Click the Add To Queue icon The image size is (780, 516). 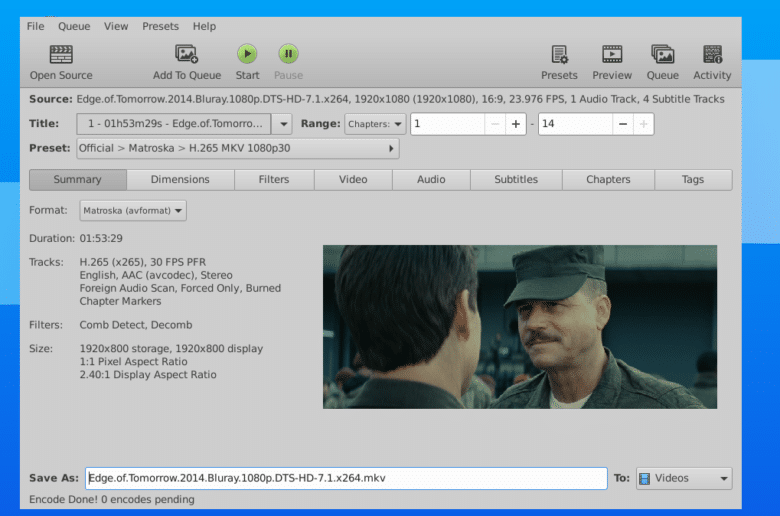pos(187,54)
